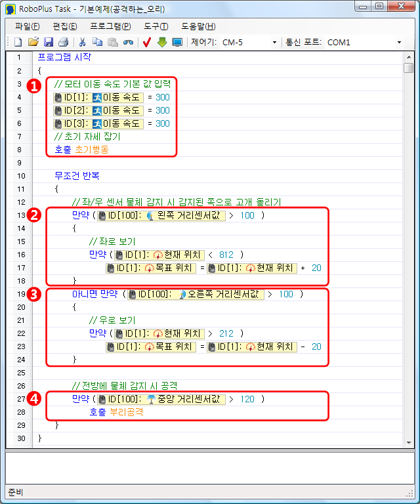Click the value 120 on line 27
The width and height of the screenshot is (420, 504).
tap(247, 399)
